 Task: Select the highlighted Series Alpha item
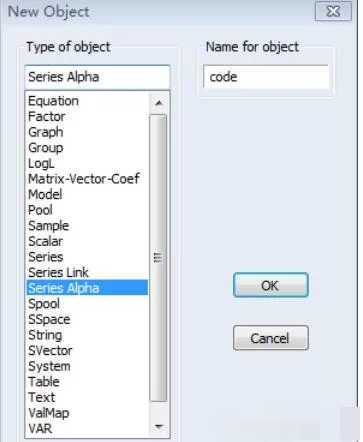click(87, 288)
